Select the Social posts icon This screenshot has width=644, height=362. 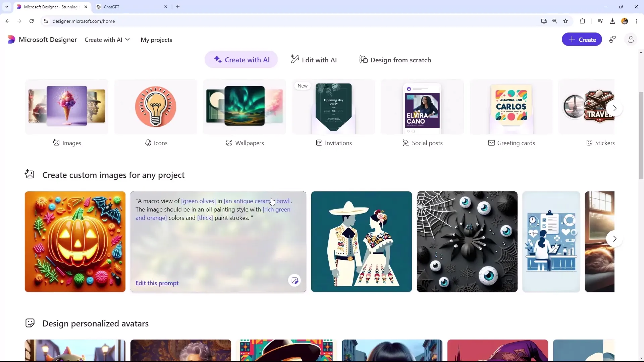[x=406, y=143]
